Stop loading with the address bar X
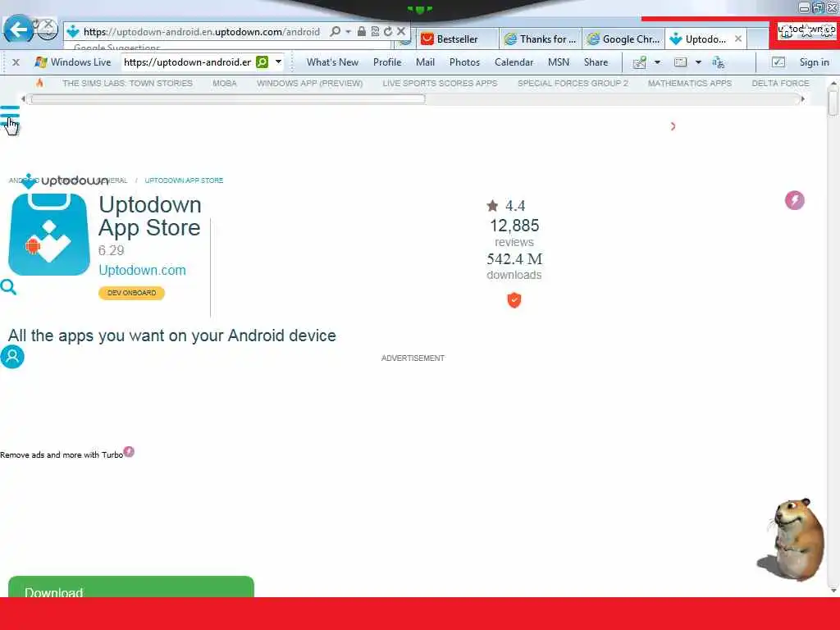This screenshot has width=840, height=630. point(400,32)
